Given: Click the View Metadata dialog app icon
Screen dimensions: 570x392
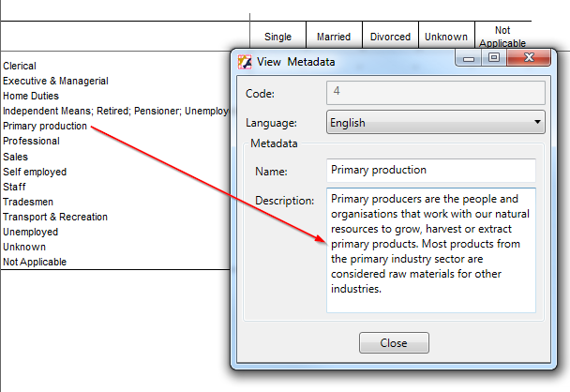Looking at the screenshot, I should (246, 62).
